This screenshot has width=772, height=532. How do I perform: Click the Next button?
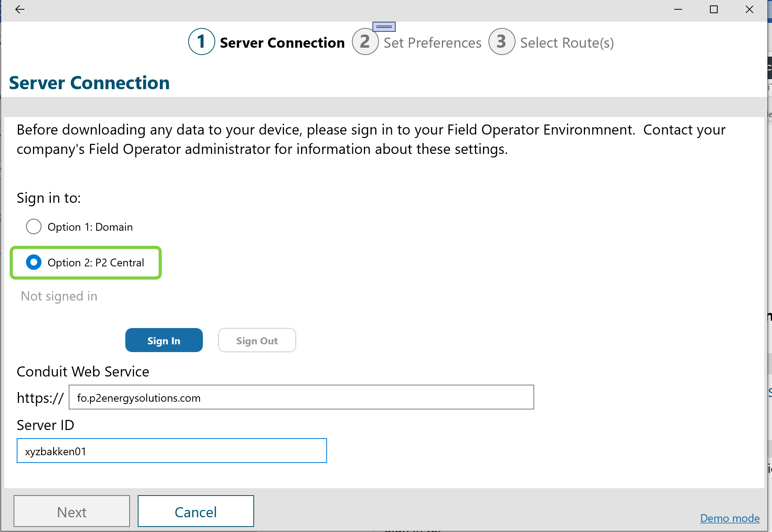72,512
